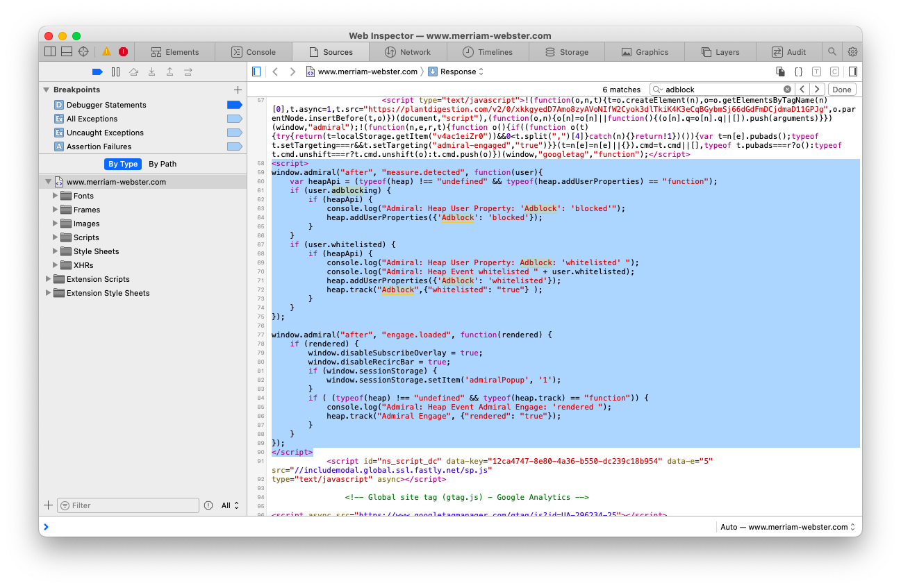Switch to the Network tab
The width and height of the screenshot is (901, 588).
point(408,51)
